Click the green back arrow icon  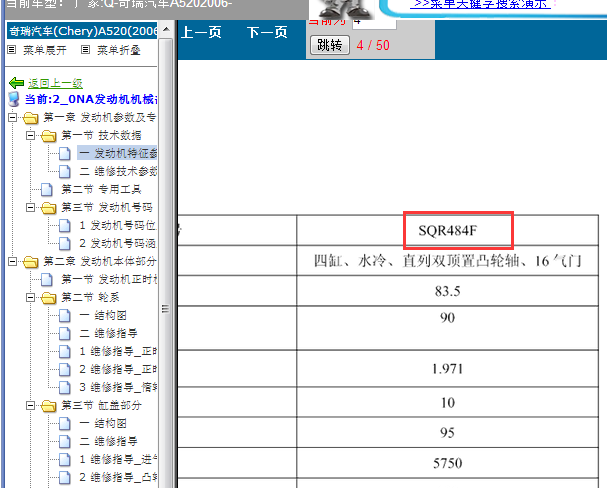tap(16, 83)
